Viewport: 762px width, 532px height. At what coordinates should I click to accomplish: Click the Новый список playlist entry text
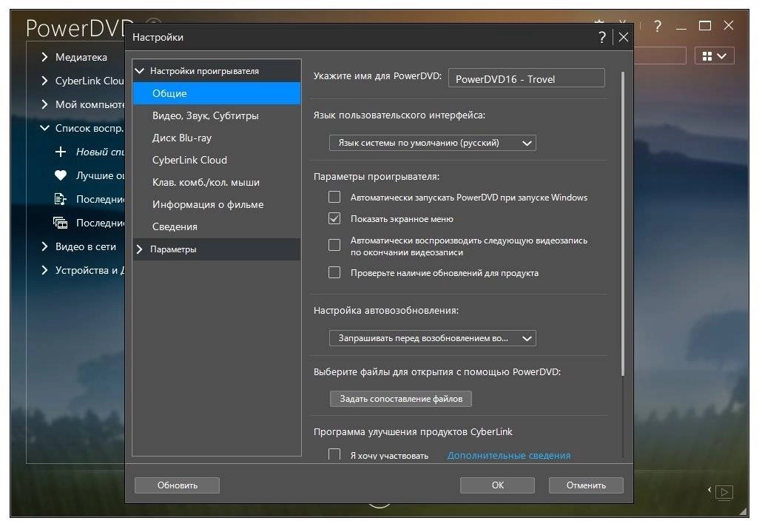[101, 152]
